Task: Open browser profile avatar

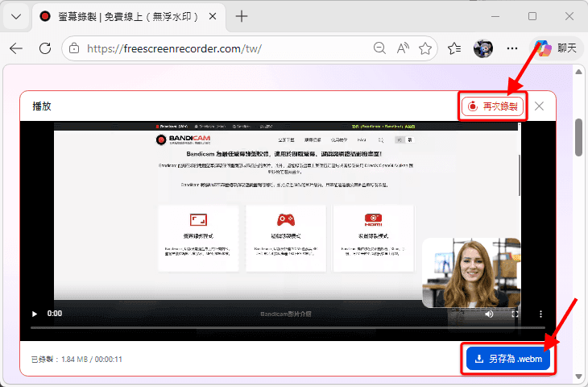Action: (x=482, y=48)
